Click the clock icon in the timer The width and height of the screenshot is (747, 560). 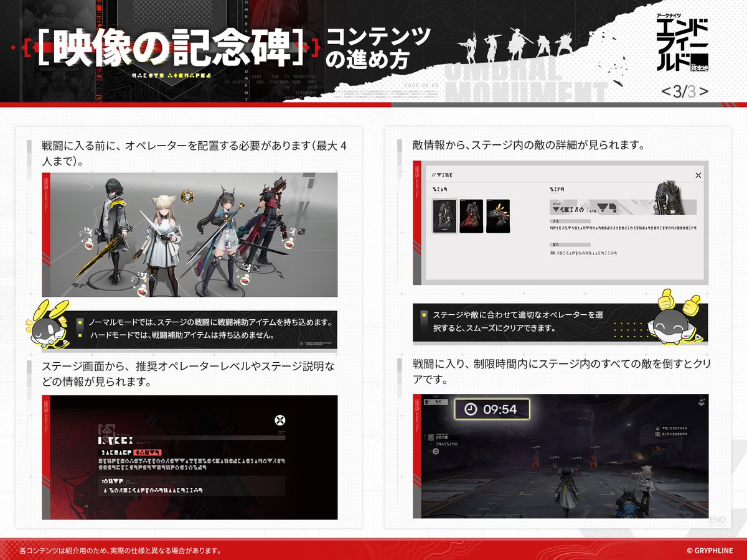tap(471, 409)
